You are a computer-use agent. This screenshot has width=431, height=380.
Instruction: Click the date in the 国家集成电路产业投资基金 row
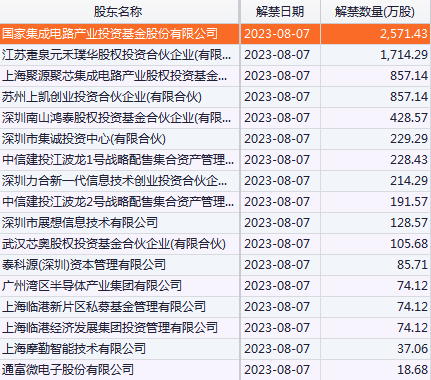click(x=277, y=34)
